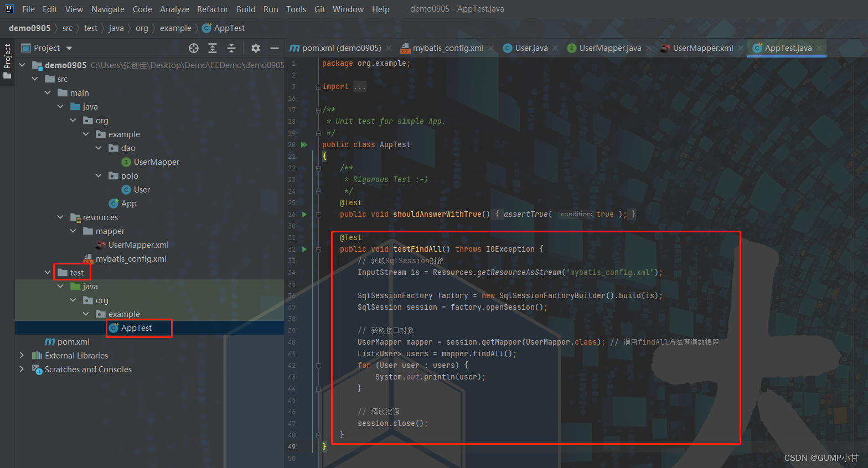Open the Window menu
This screenshot has width=868, height=468.
click(x=348, y=9)
